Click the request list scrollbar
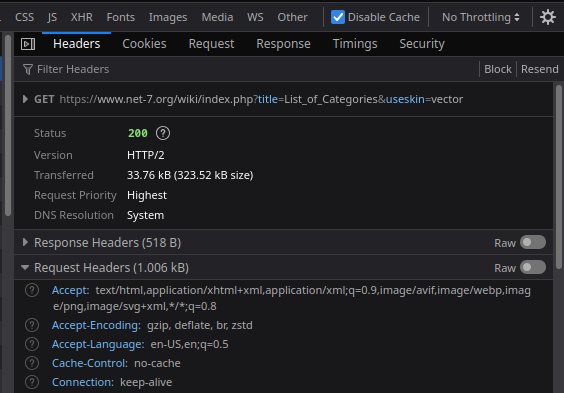Image resolution: width=564 pixels, height=393 pixels. 8,125
